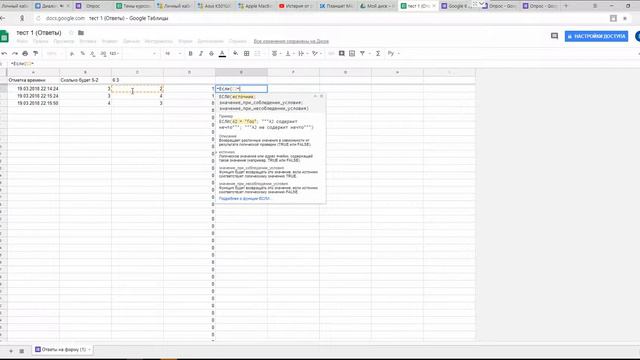Viewport: 640px width, 360px height.
Task: Open the Вставка menu
Action: pos(88,41)
